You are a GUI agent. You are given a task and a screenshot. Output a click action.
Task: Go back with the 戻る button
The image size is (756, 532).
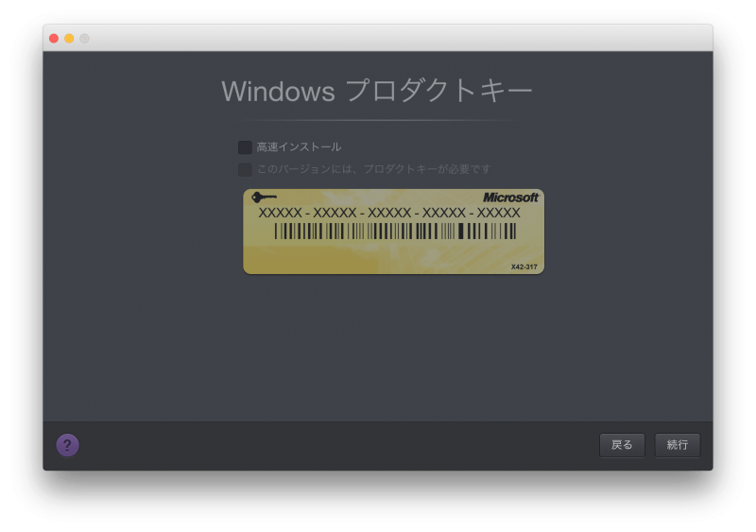pyautogui.click(x=622, y=445)
